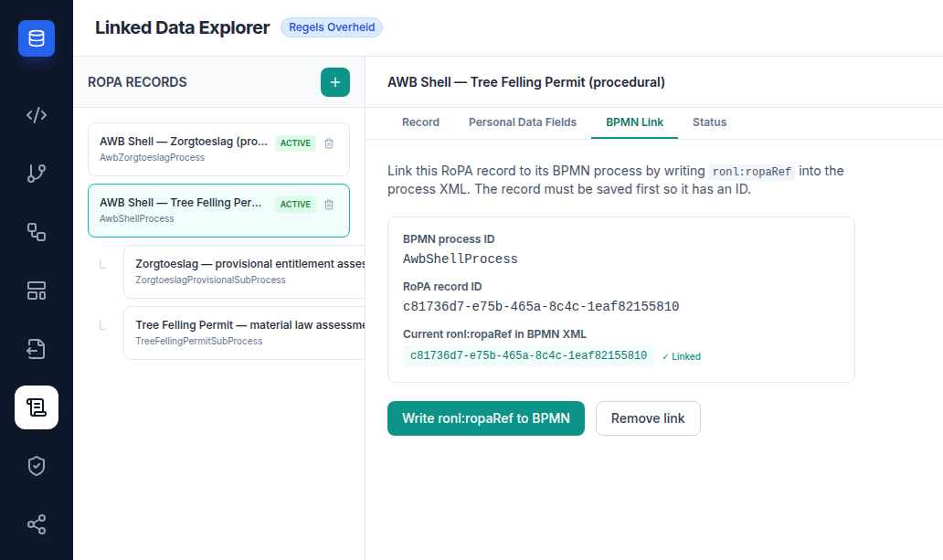Open the database home icon in sidebar
Viewport: 943px width, 560px height.
pos(36,38)
